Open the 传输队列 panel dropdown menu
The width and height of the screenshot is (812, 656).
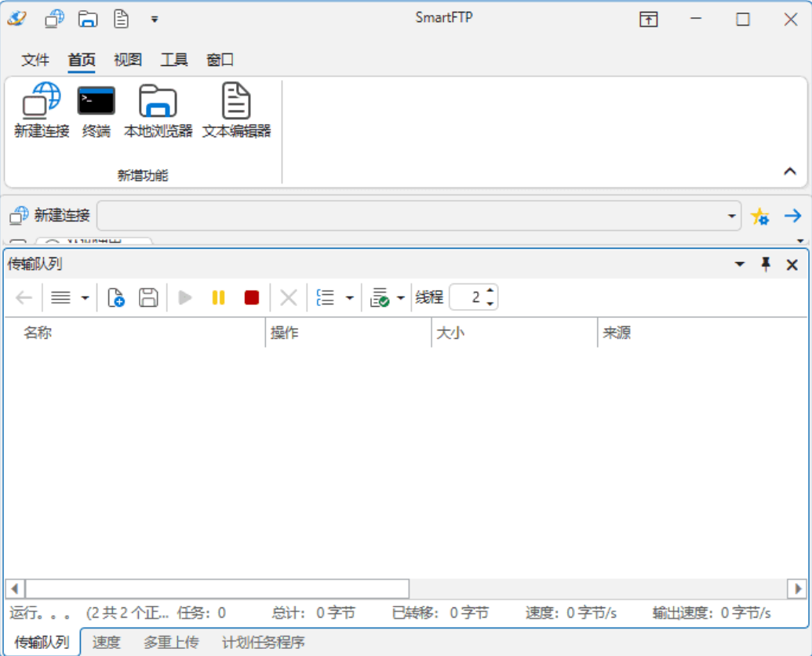[x=741, y=265]
